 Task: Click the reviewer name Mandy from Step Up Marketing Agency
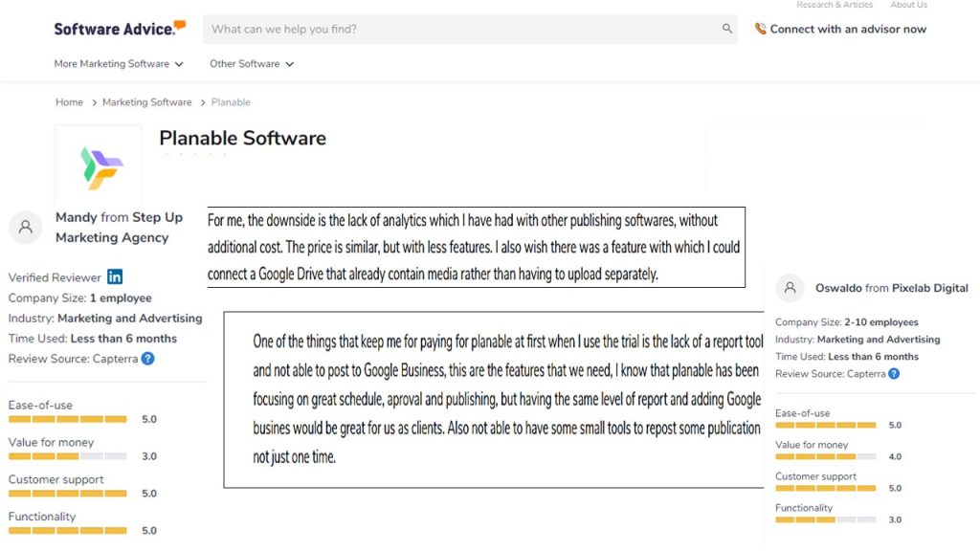pos(119,227)
